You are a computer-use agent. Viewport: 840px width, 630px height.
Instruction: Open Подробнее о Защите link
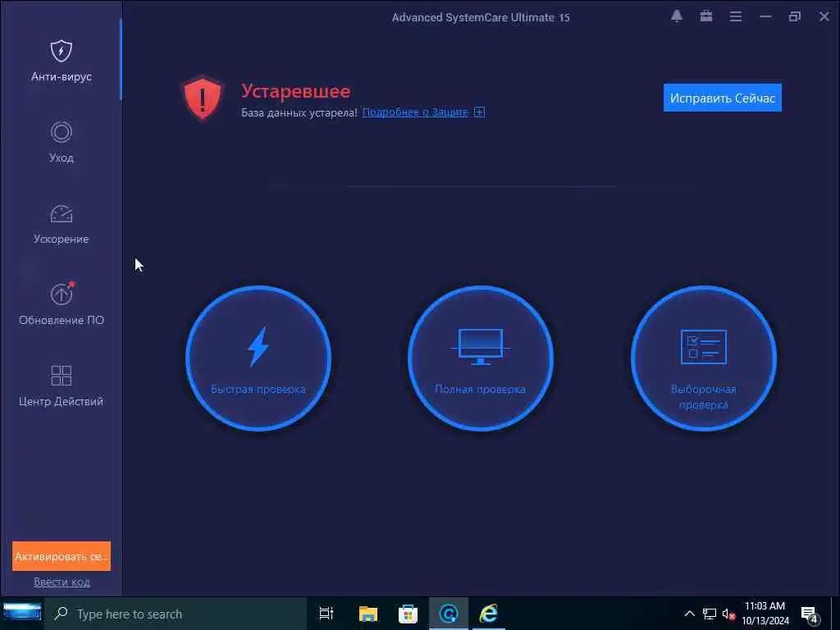[414, 112]
